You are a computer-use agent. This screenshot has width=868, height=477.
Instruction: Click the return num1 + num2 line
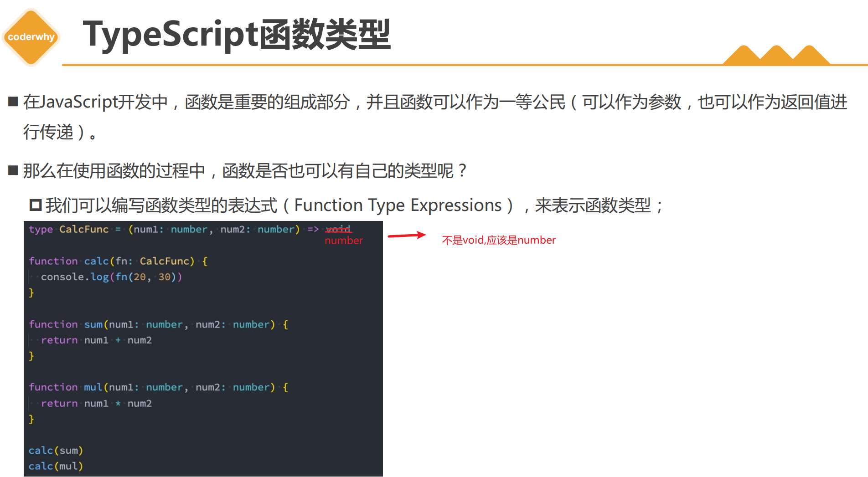(97, 340)
